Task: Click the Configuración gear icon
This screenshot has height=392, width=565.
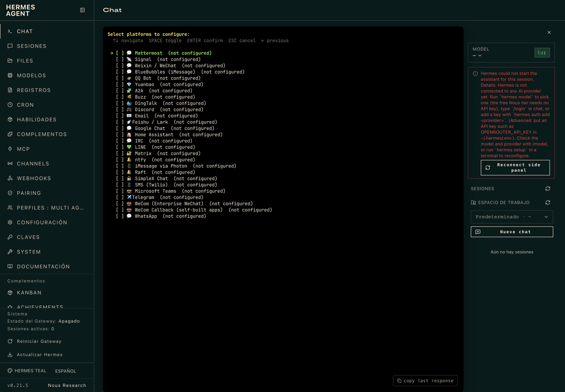Action: 10,222
